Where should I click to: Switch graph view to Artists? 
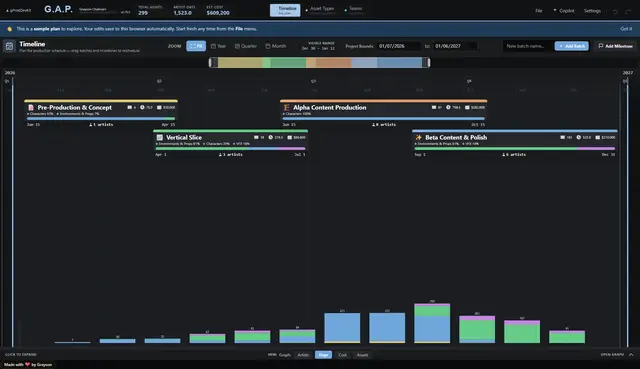coord(303,355)
